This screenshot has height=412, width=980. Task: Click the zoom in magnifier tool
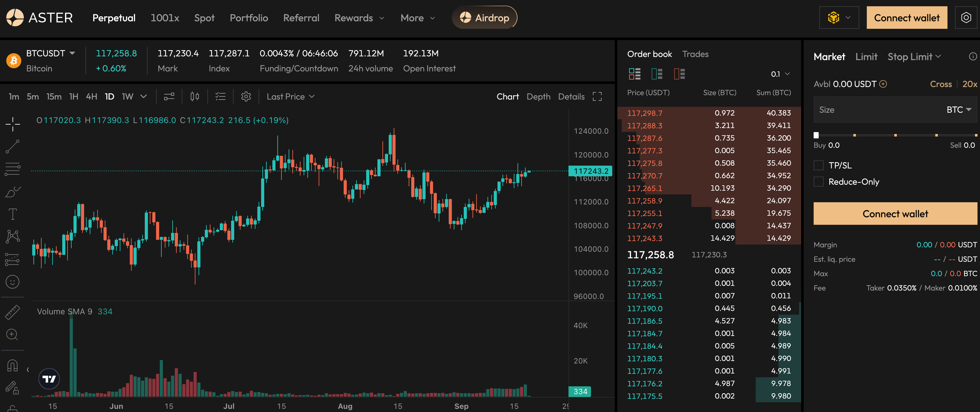(13, 334)
